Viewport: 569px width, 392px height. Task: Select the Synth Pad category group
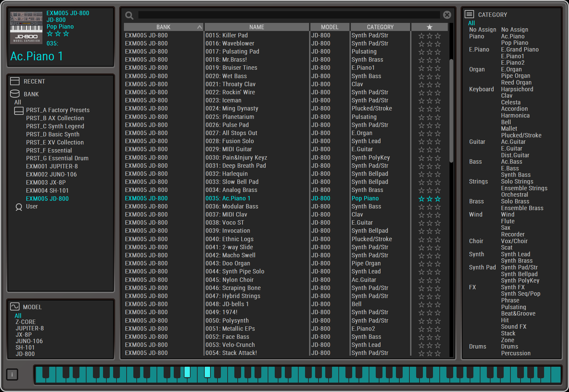tap(482, 267)
